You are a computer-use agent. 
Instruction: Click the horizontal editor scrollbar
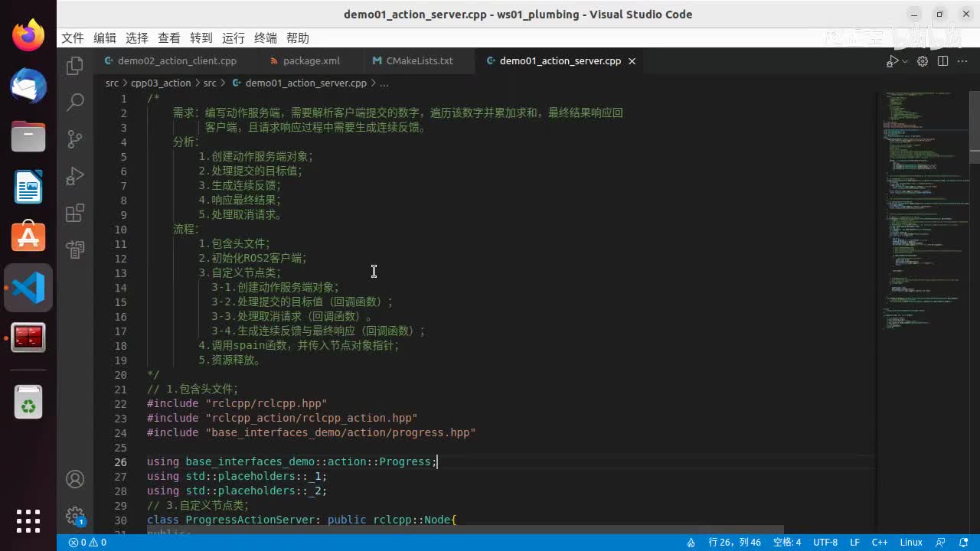[465, 530]
